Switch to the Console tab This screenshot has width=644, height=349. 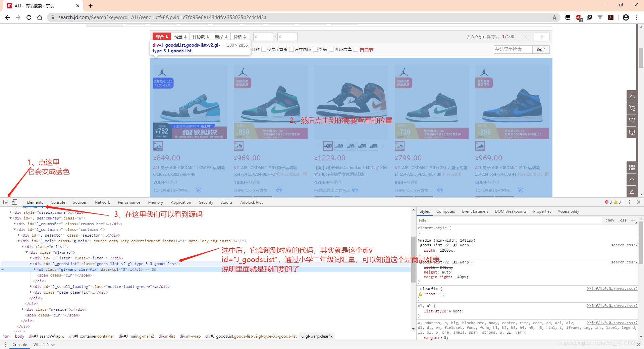click(58, 202)
